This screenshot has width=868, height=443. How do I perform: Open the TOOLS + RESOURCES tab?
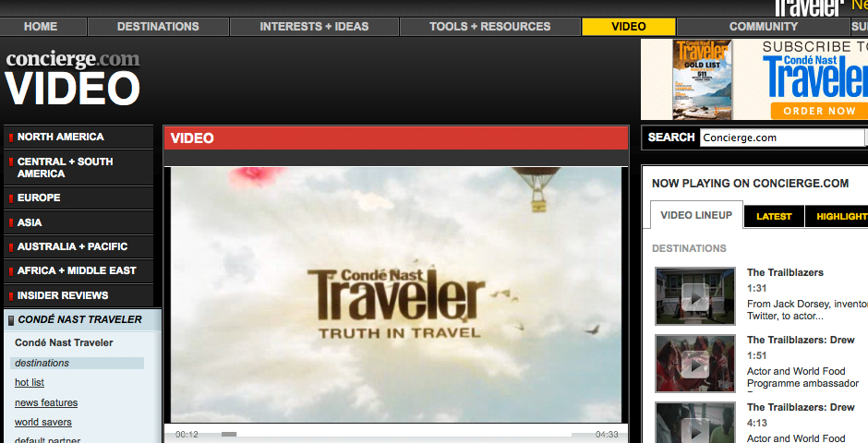coord(490,27)
